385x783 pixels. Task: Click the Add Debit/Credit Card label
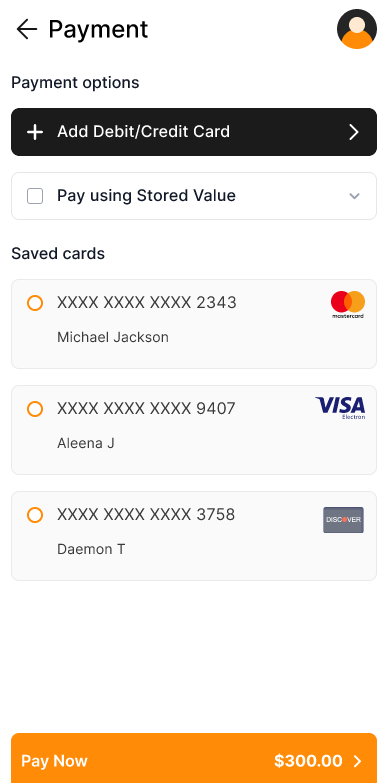click(143, 132)
